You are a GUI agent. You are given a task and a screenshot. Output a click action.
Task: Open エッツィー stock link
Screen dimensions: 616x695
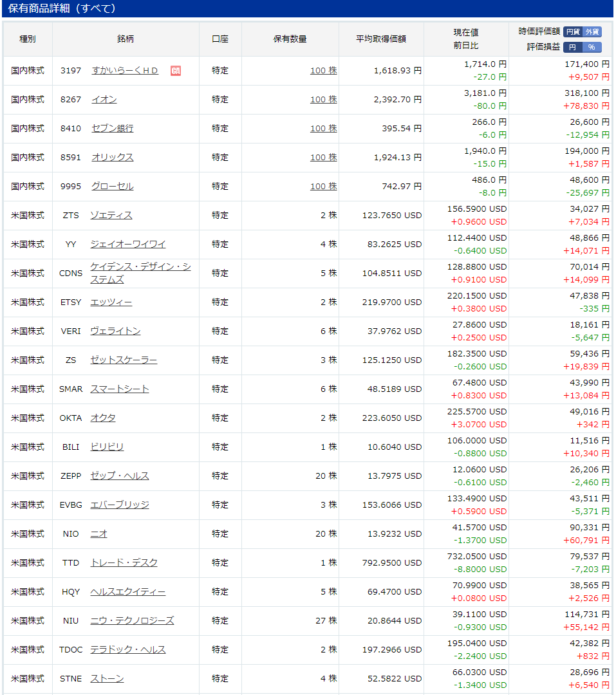click(111, 302)
